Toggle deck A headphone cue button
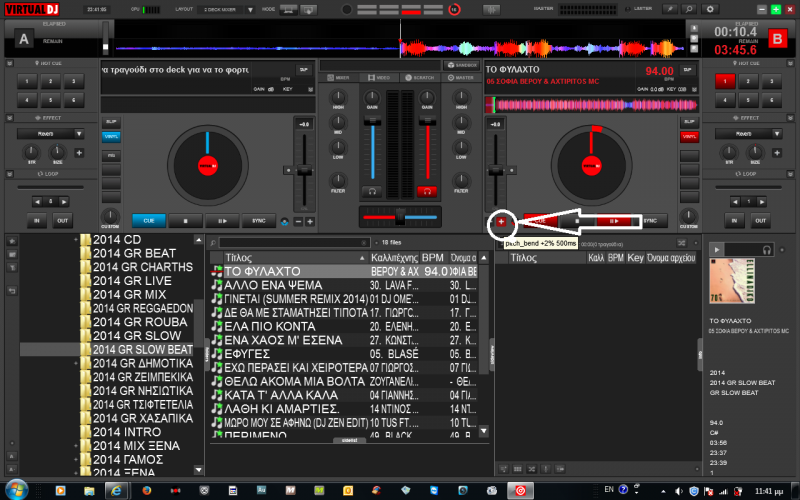Viewport: 800px width, 500px height. tap(372, 191)
